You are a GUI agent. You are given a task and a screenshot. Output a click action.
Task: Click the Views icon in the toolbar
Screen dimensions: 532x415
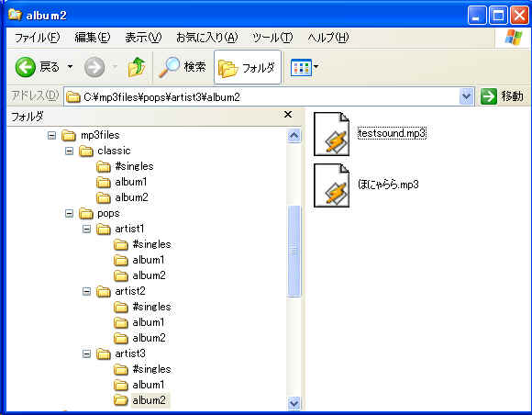click(301, 67)
